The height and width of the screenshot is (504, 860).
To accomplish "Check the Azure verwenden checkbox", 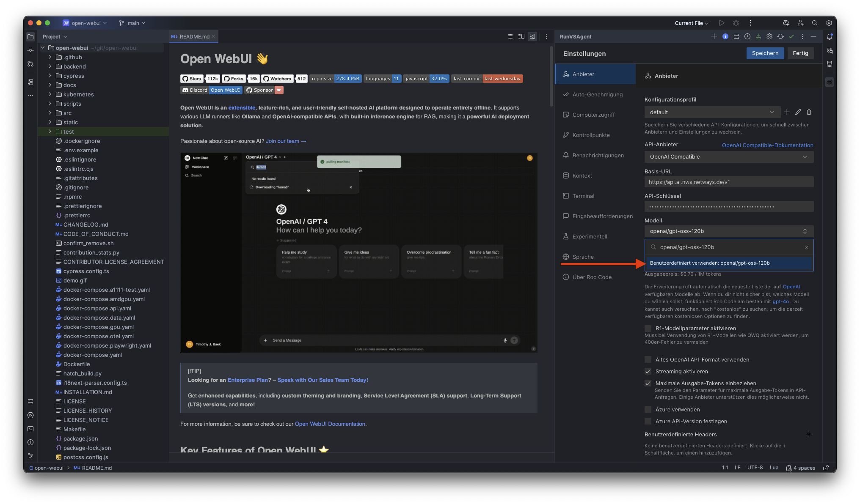I will [648, 409].
